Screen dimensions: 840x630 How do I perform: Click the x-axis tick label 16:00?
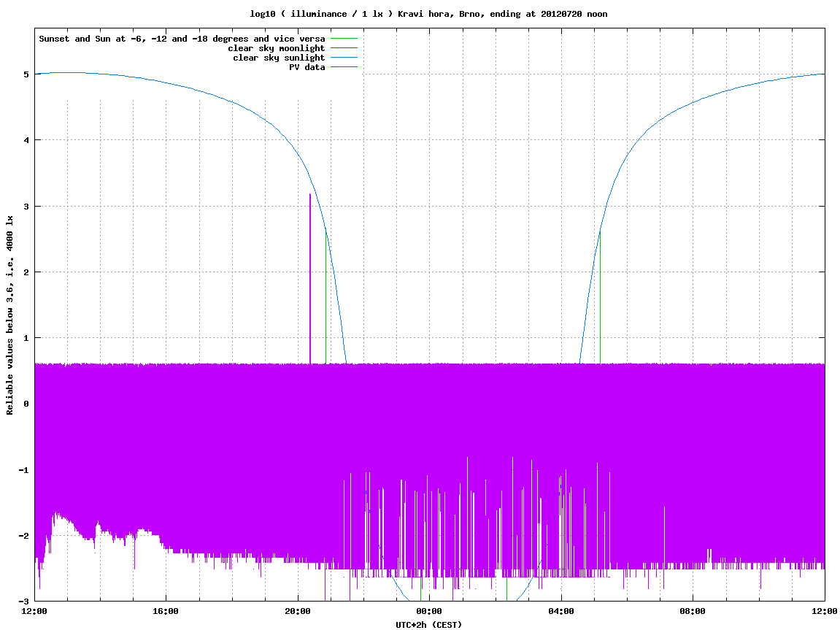click(x=166, y=611)
